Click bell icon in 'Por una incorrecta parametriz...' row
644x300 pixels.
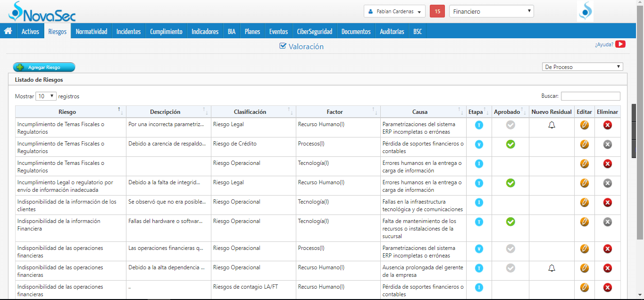552,125
